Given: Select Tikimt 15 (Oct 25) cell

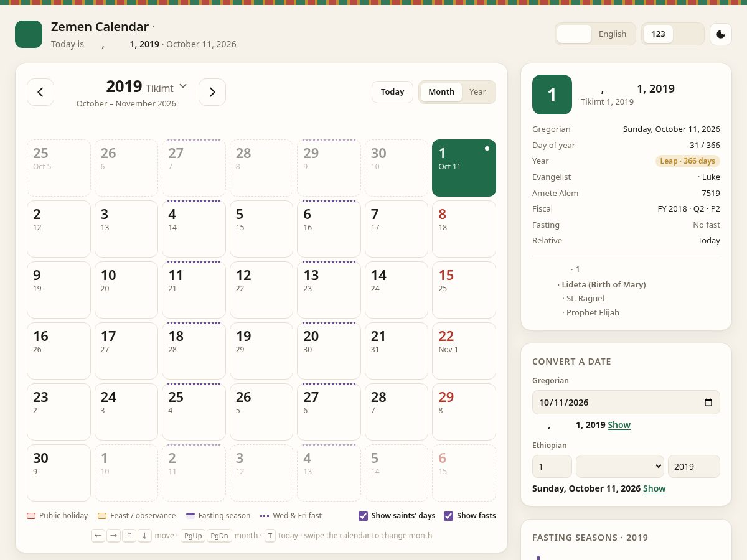Looking at the screenshot, I should [464, 290].
